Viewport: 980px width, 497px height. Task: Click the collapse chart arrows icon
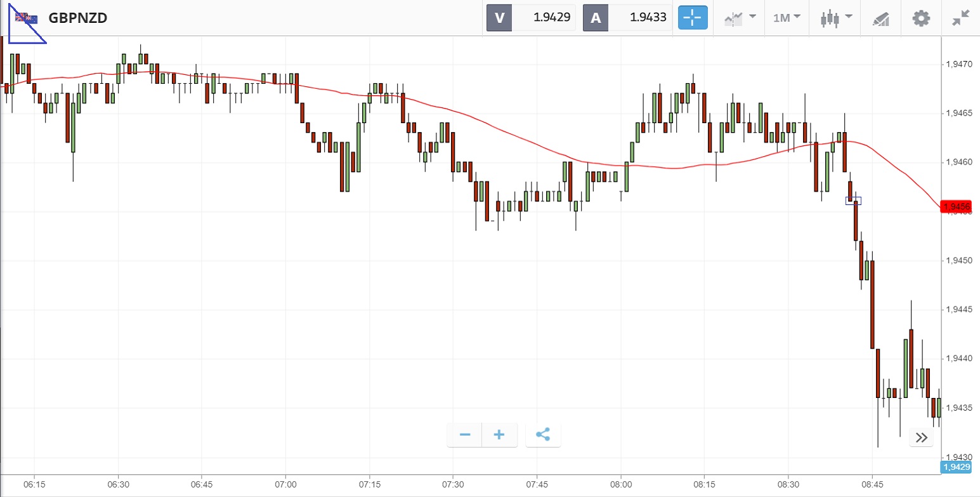[961, 18]
